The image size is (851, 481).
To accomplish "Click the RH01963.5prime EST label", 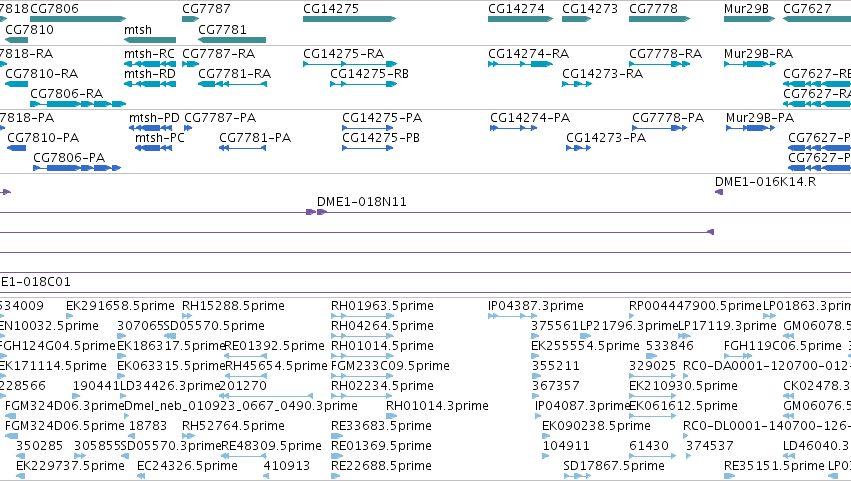I will click(x=382, y=306).
